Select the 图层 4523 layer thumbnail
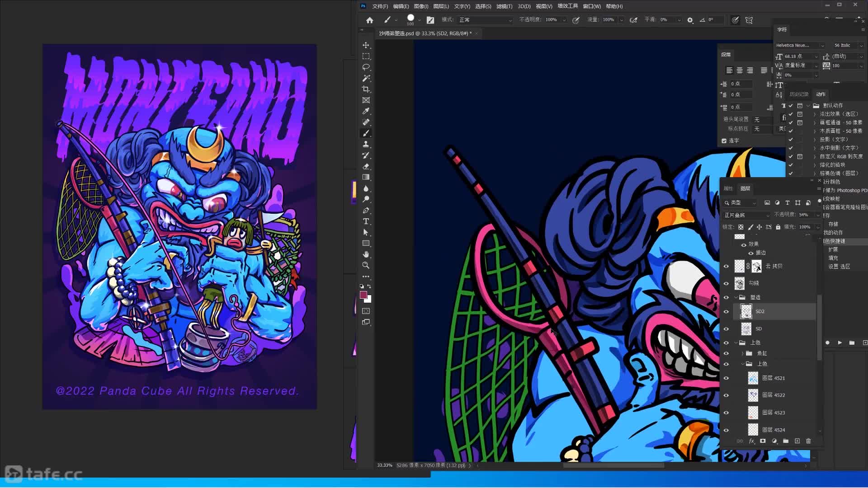This screenshot has height=488, width=868. point(753,413)
